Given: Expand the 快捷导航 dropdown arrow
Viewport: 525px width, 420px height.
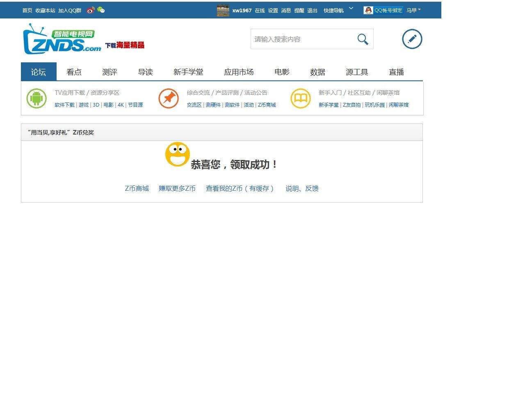Looking at the screenshot, I should pyautogui.click(x=351, y=8).
